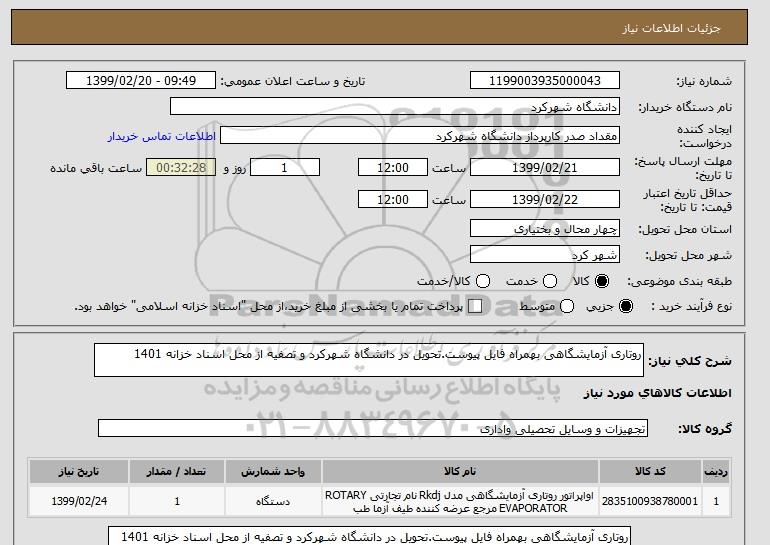Click the need date cell 1399/02/24
770x545 pixels.
pos(79,501)
